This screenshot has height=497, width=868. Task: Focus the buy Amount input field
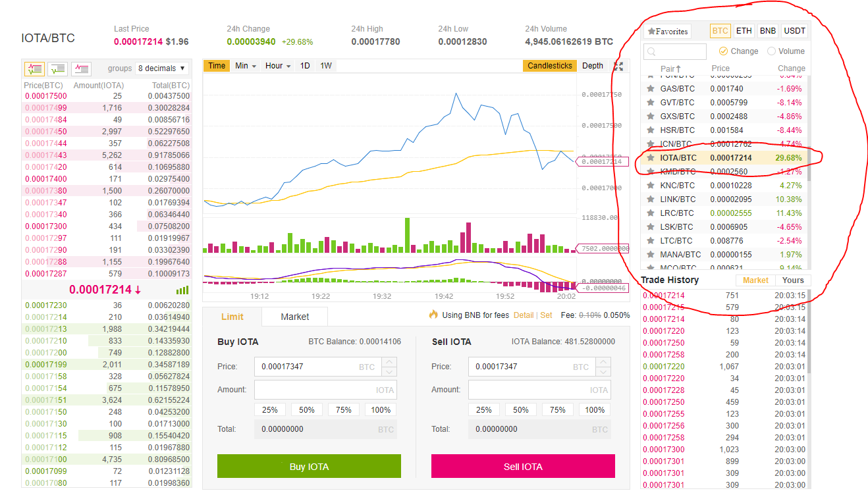click(x=325, y=390)
